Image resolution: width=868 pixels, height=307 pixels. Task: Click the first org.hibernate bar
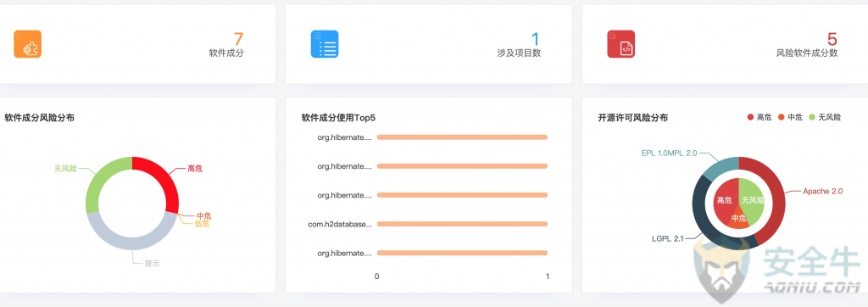point(462,137)
